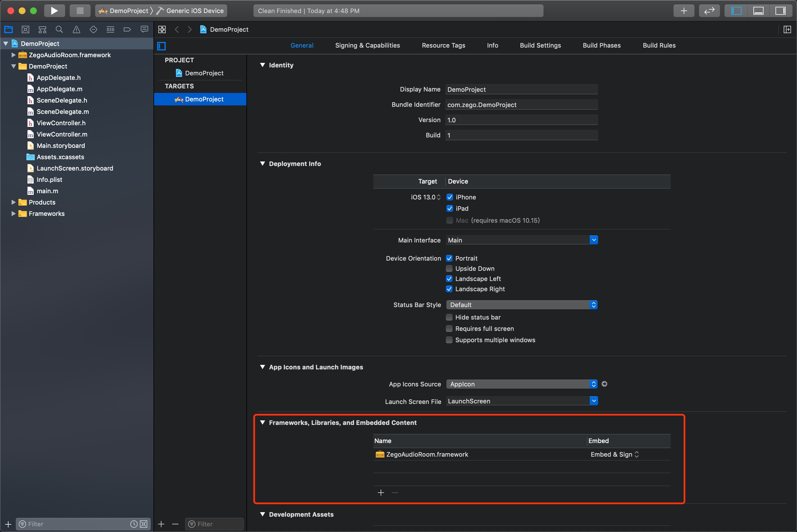Show the Test navigator diamond icon
Image resolution: width=797 pixels, height=532 pixels.
click(93, 29)
